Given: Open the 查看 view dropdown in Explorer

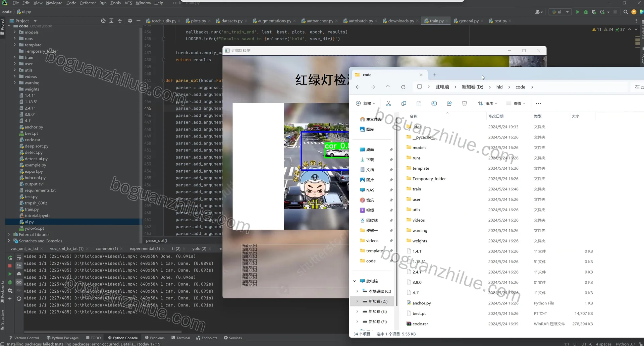Looking at the screenshot, I should [x=516, y=104].
